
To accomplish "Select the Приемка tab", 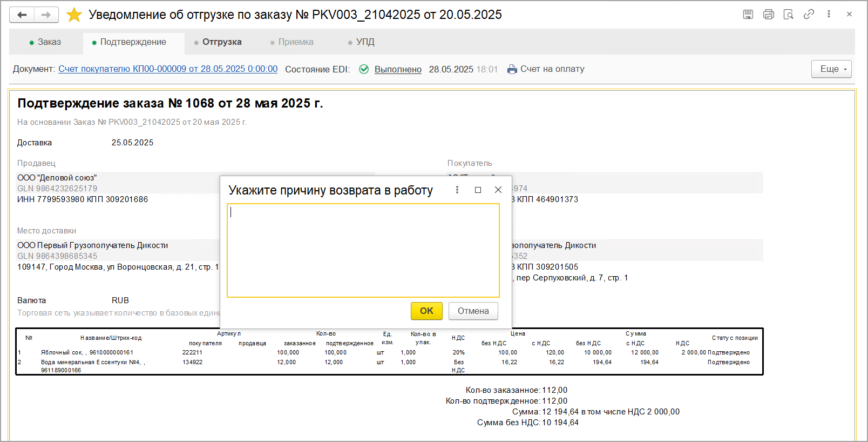I will (x=292, y=42).
